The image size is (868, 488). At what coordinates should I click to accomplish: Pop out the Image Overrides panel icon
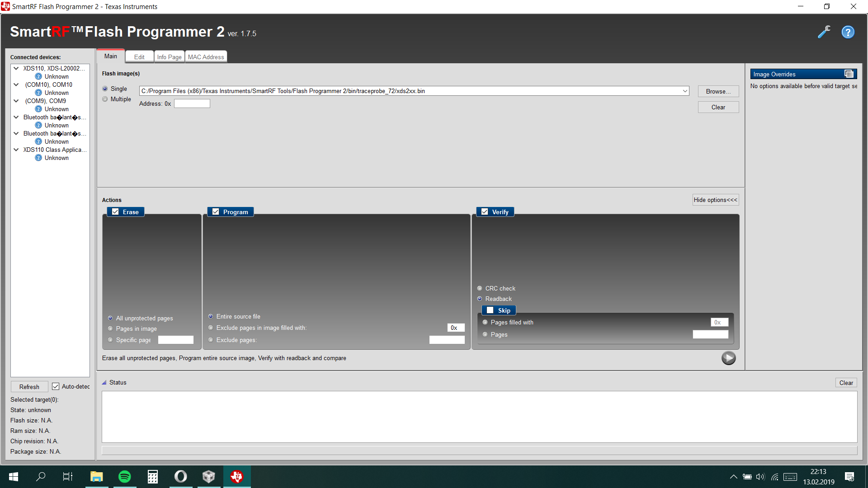pyautogui.click(x=849, y=73)
